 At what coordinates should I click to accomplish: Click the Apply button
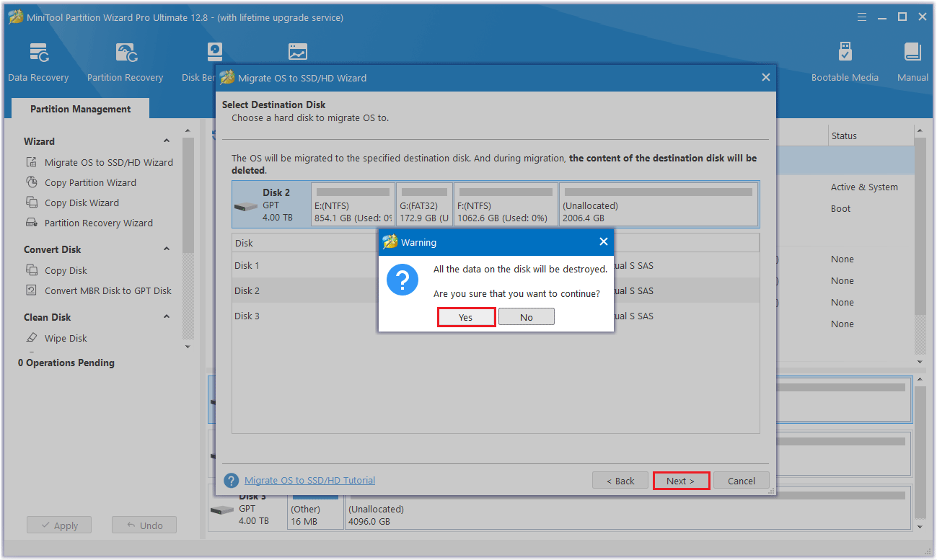[x=59, y=525]
